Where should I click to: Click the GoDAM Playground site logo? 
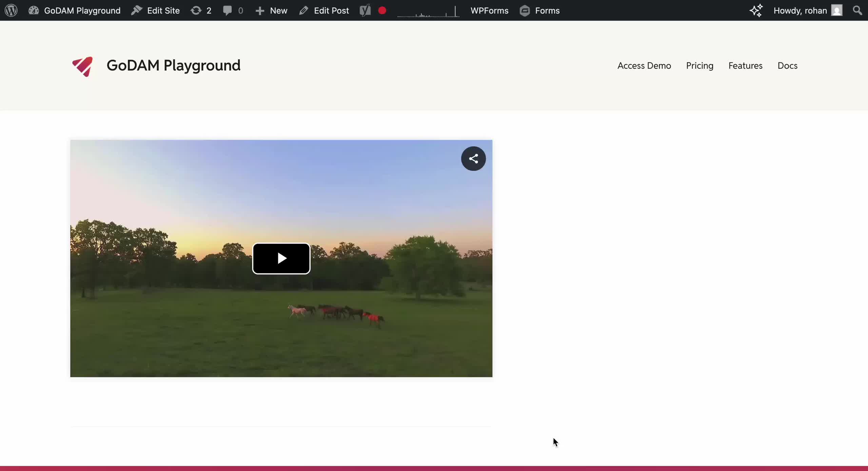click(82, 66)
